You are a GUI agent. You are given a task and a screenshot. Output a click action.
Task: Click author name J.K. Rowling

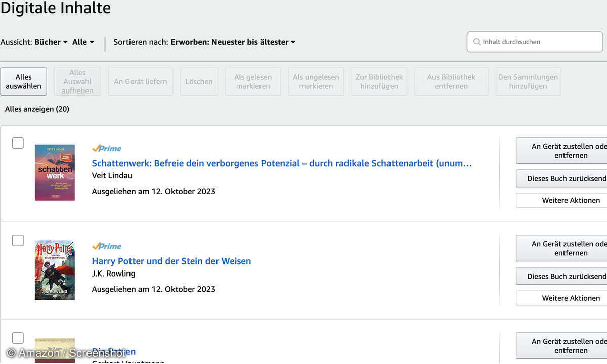tap(114, 274)
